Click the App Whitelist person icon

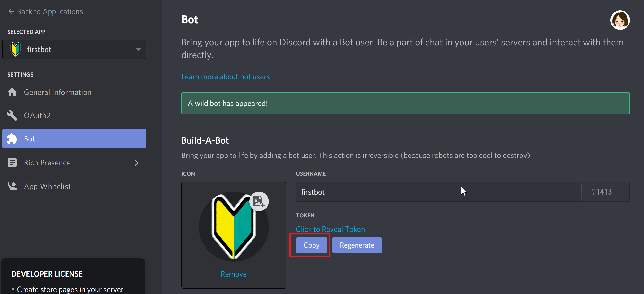point(12,186)
